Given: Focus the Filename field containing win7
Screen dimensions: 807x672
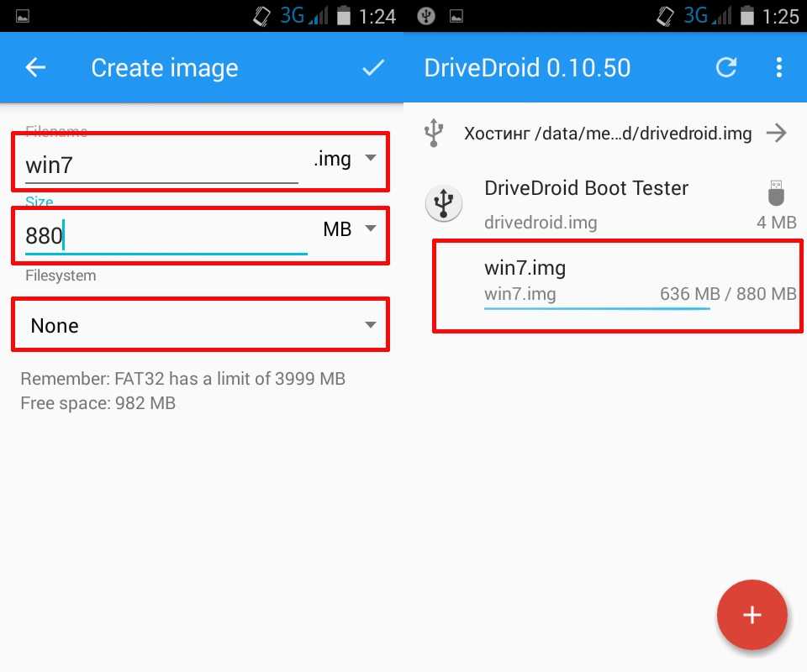Looking at the screenshot, I should [161, 165].
